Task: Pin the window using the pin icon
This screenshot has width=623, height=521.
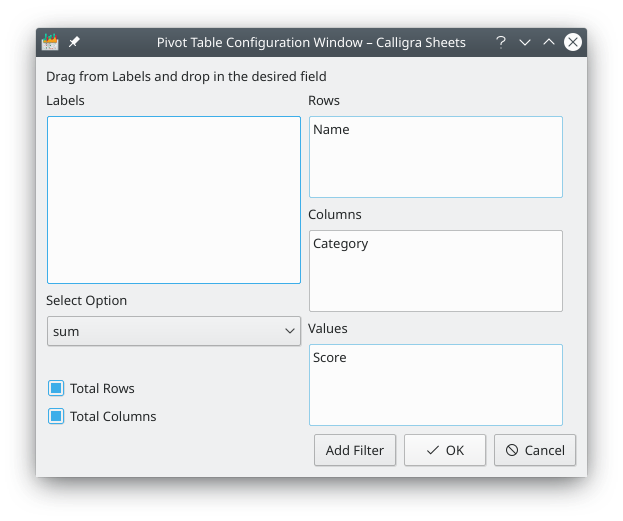Action: (74, 42)
